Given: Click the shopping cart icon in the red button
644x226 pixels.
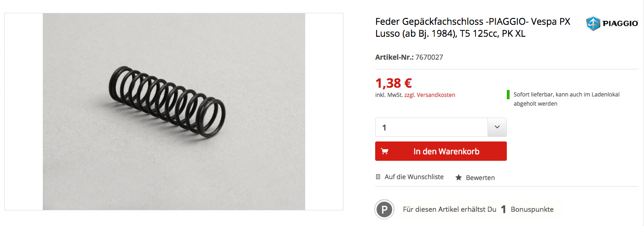Looking at the screenshot, I should (x=385, y=151).
